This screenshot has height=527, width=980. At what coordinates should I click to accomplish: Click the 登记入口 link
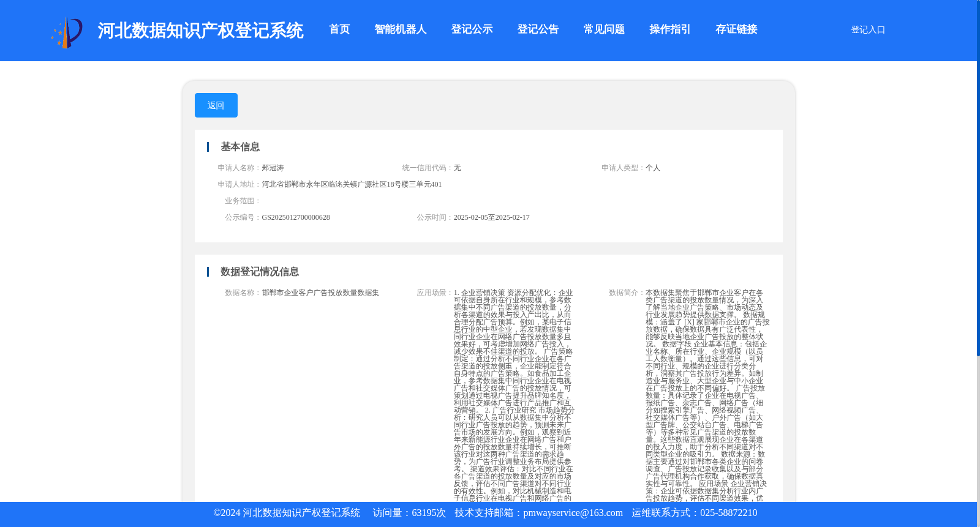pyautogui.click(x=868, y=29)
